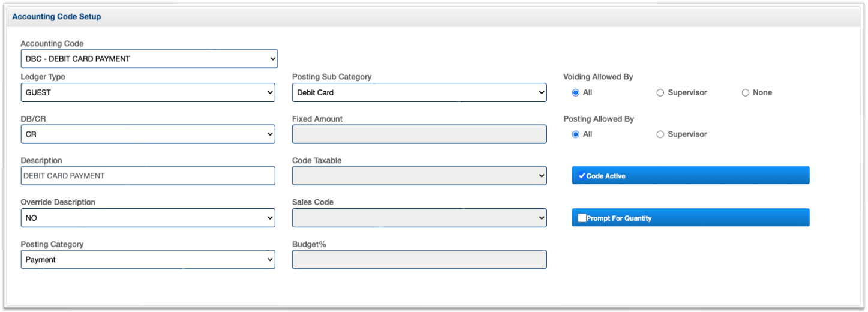Open the Code Taxable dropdown
Viewport: 868px width, 312px height.
419,176
